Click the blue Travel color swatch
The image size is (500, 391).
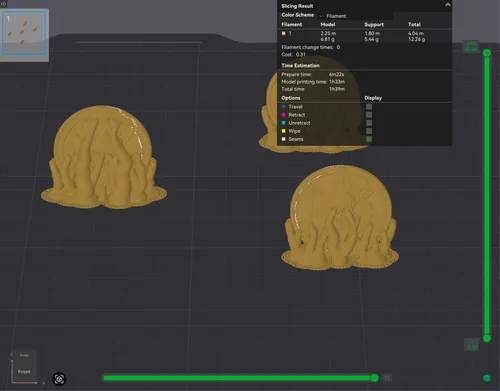click(284, 107)
